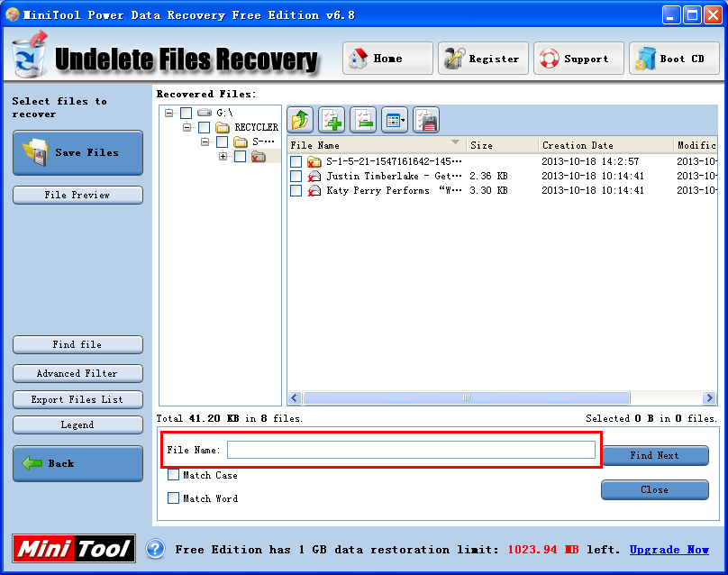
Task: Click the Find Next button
Action: click(655, 456)
